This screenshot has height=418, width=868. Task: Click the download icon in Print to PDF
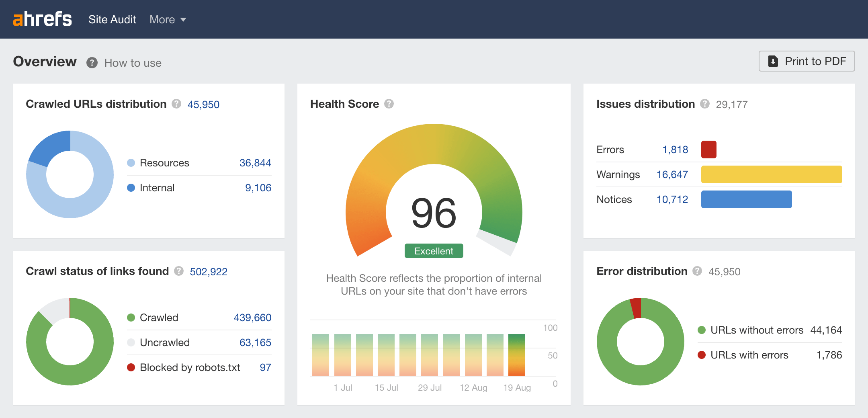tap(773, 61)
